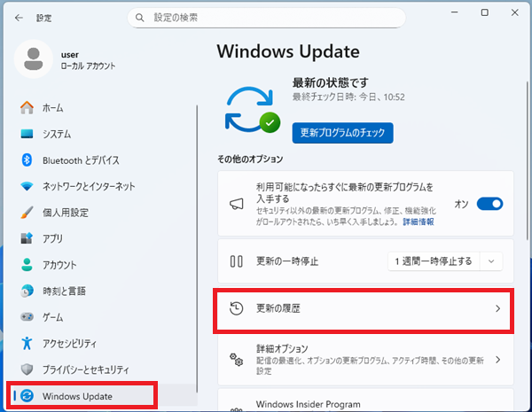532x412 pixels.
Task: Click the back arrow in the title bar
Action: 20,18
